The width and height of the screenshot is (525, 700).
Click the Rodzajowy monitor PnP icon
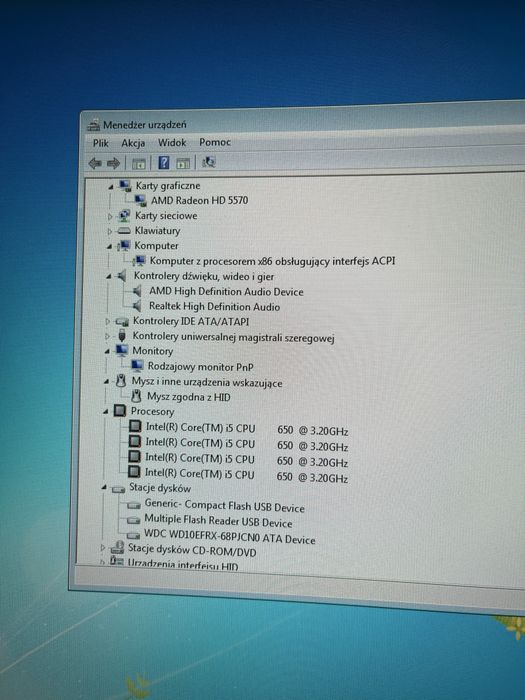[137, 366]
